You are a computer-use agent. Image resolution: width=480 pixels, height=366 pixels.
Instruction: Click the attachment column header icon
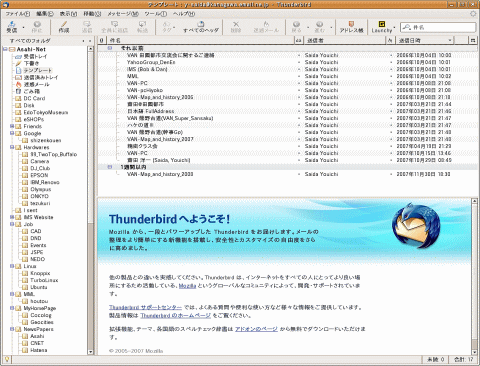coord(101,40)
